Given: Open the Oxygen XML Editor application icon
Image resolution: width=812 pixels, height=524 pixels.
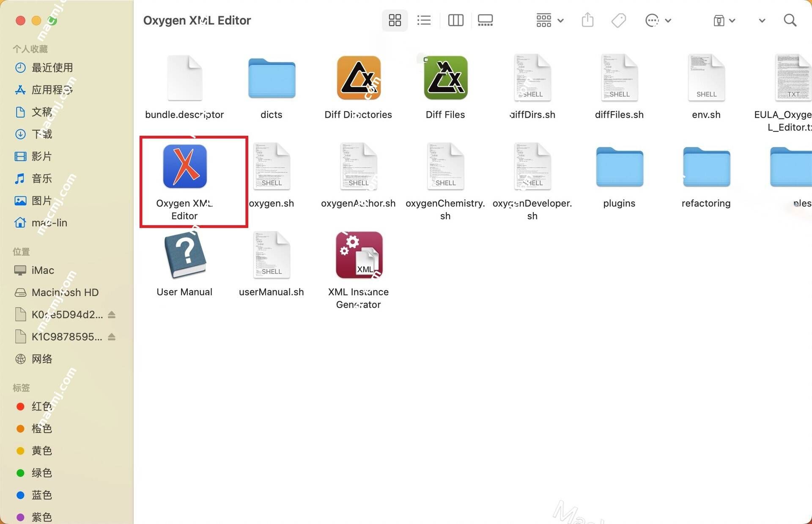Looking at the screenshot, I should click(185, 166).
